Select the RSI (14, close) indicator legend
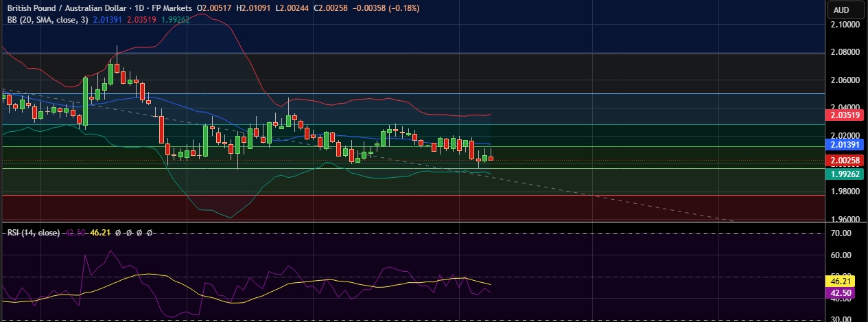The image size is (868, 322). pyautogui.click(x=32, y=233)
